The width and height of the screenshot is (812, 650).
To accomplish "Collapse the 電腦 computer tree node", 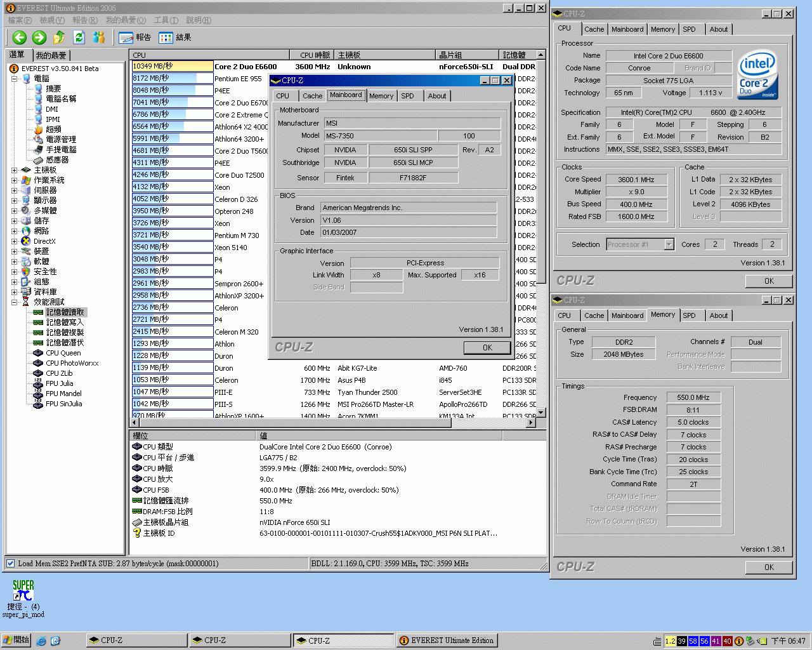I will point(14,79).
